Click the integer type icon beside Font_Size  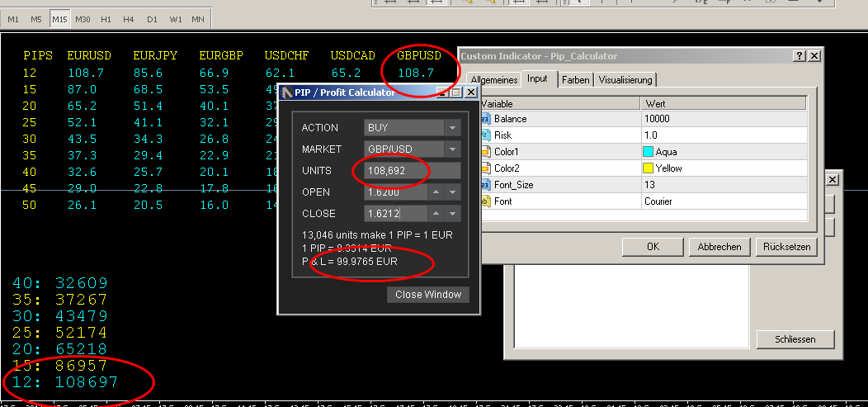pos(485,185)
